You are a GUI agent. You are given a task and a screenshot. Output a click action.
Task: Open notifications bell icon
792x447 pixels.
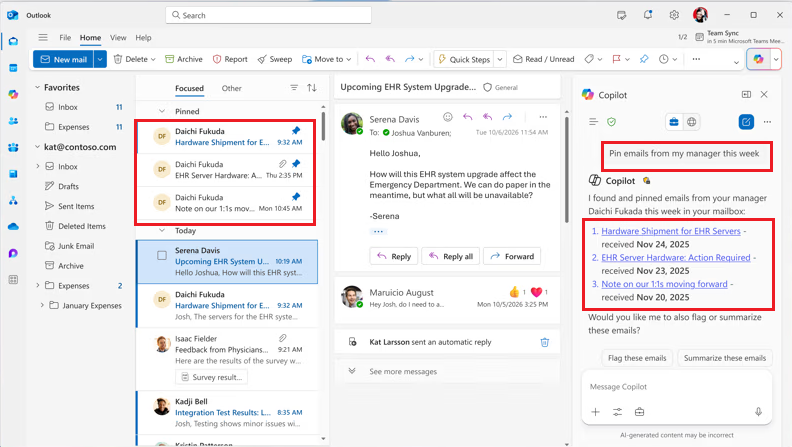point(648,15)
